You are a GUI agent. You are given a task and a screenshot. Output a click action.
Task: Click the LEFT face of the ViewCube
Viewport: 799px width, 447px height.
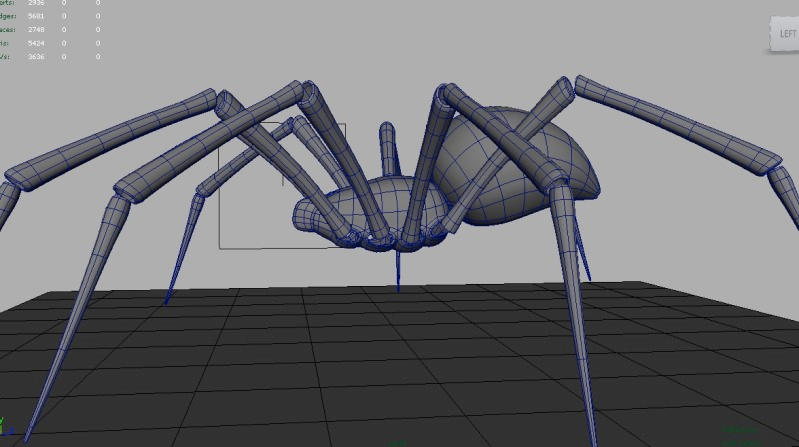(785, 34)
